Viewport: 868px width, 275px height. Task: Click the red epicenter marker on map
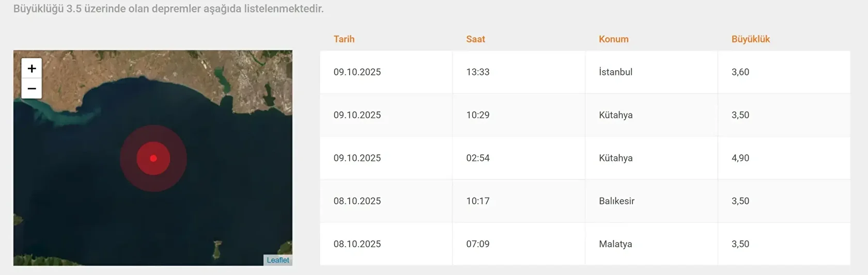153,158
